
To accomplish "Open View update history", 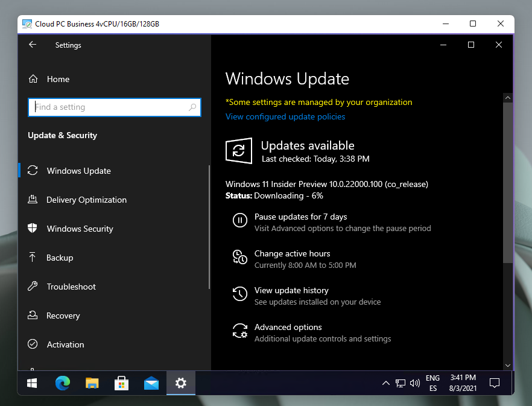I will [x=291, y=290].
